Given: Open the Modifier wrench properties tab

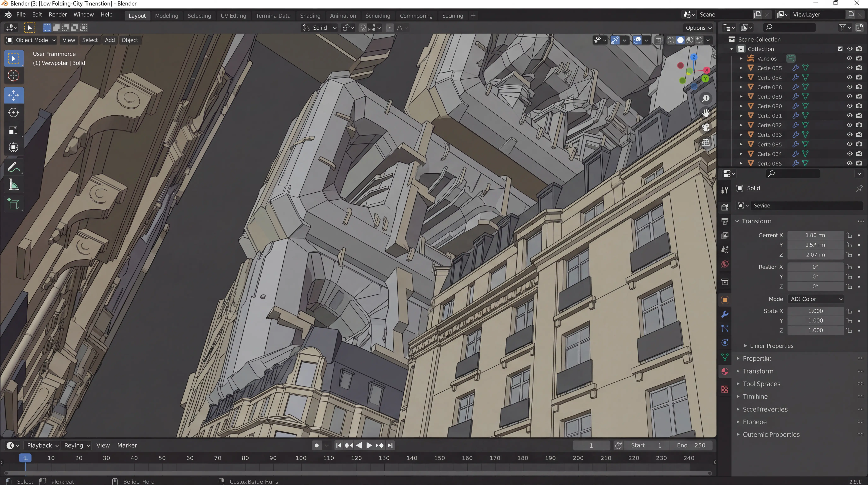Looking at the screenshot, I should (x=725, y=314).
